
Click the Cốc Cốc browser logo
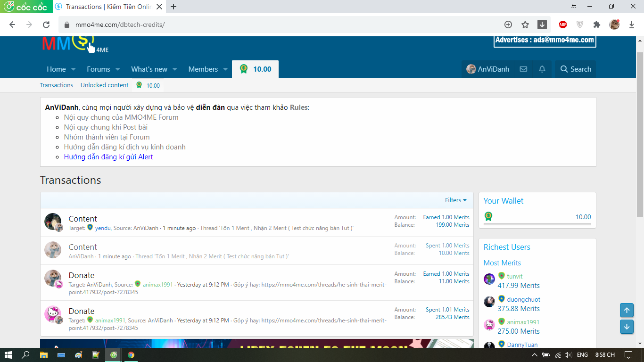[x=25, y=7]
